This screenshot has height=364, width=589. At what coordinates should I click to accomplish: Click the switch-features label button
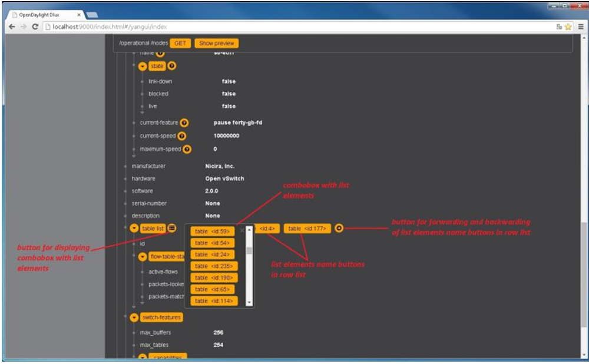pos(161,317)
